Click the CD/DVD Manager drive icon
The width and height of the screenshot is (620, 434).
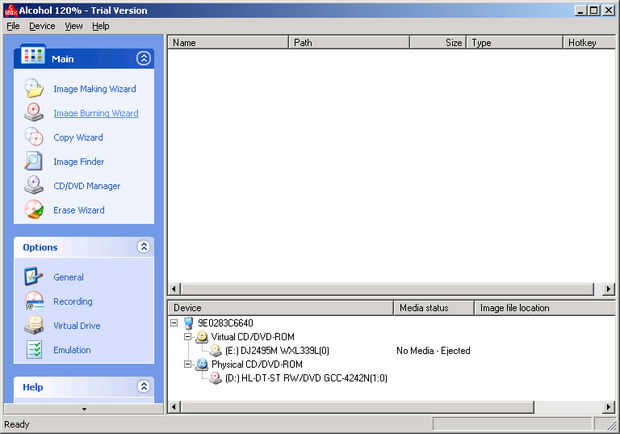(x=34, y=185)
